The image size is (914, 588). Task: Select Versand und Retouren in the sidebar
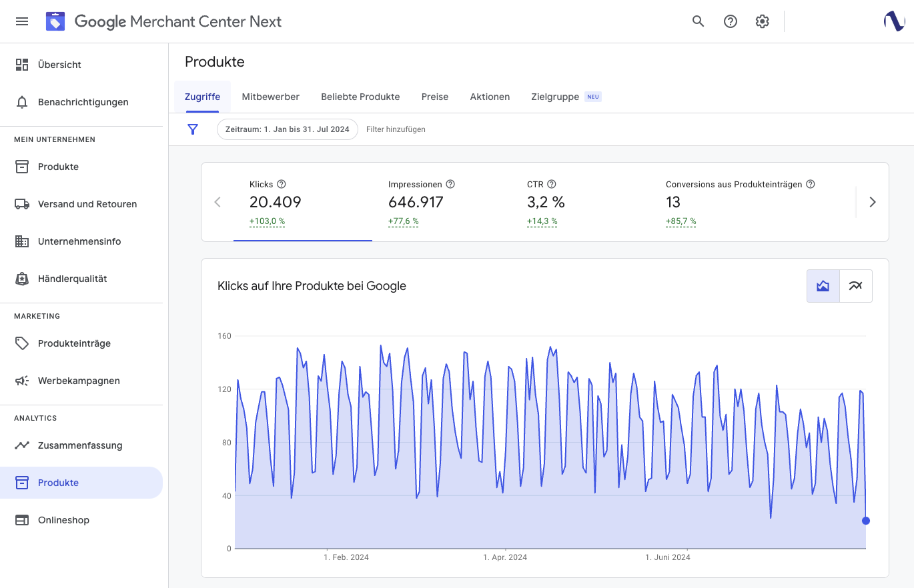87,204
